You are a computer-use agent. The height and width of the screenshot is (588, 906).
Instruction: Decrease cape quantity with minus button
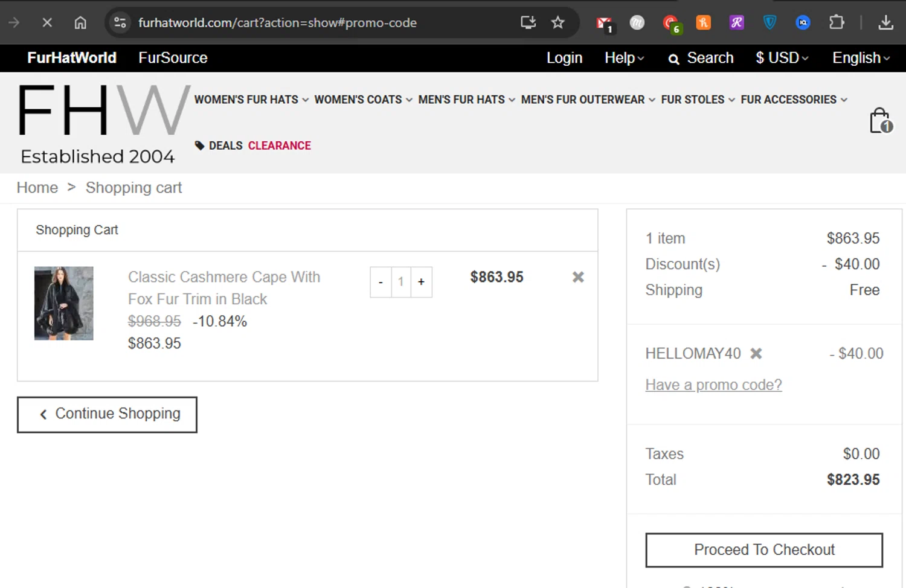[381, 282]
